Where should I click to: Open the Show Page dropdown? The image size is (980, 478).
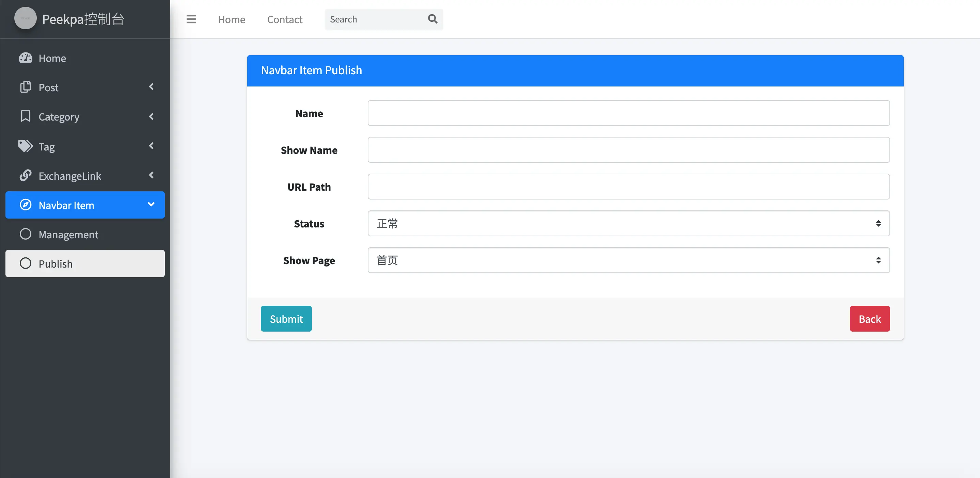click(x=628, y=260)
